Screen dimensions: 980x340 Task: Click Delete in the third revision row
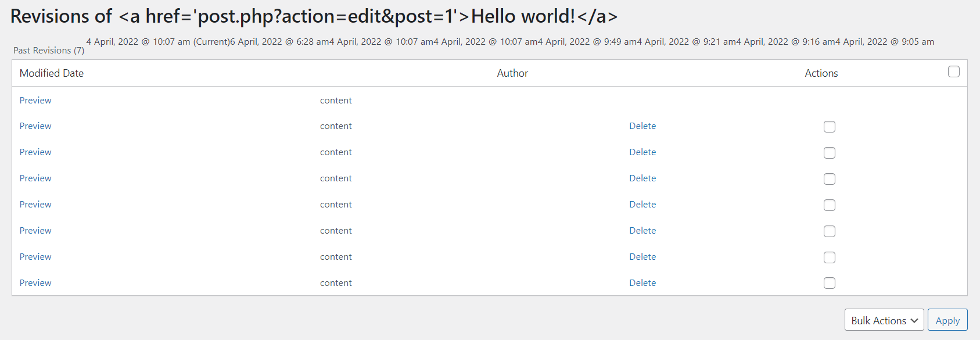(642, 152)
